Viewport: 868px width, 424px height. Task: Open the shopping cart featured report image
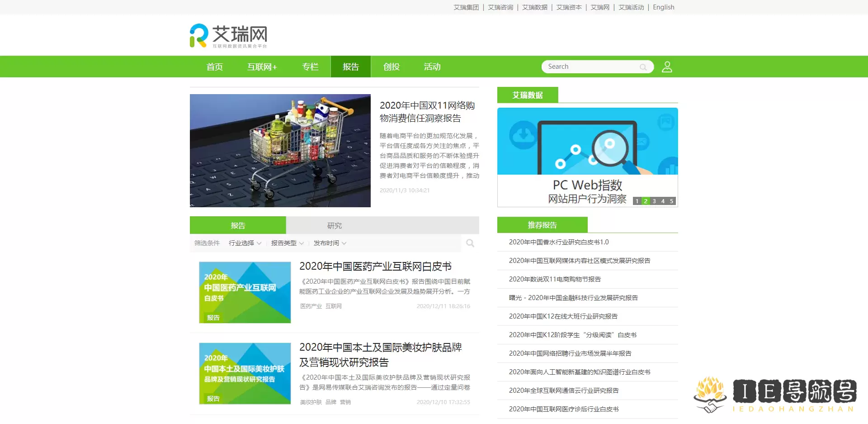280,151
